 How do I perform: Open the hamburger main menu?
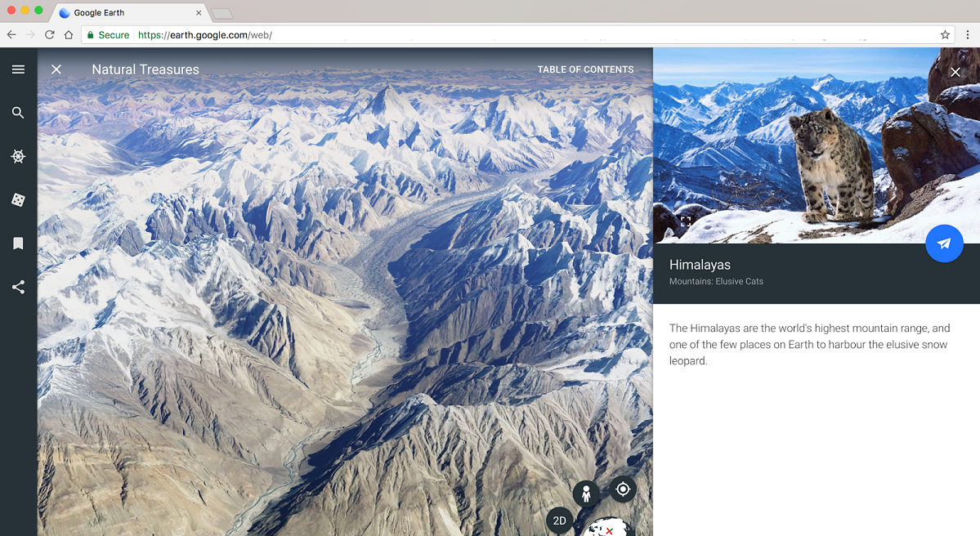18,69
